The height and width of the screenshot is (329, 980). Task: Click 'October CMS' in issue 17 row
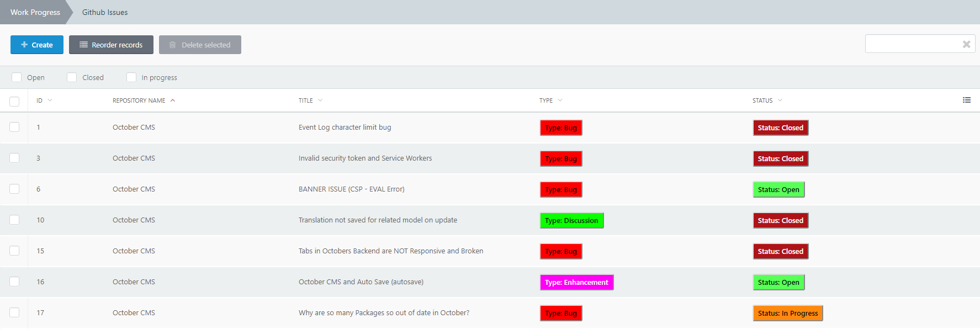pyautogui.click(x=134, y=312)
